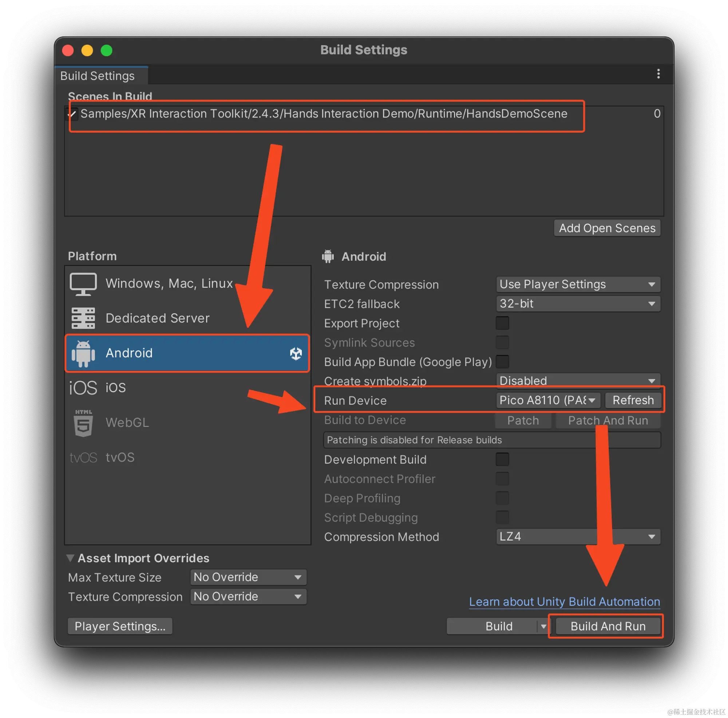Check Build App Bundle (Google Play)
Screen dimensions: 728x718
coord(502,362)
